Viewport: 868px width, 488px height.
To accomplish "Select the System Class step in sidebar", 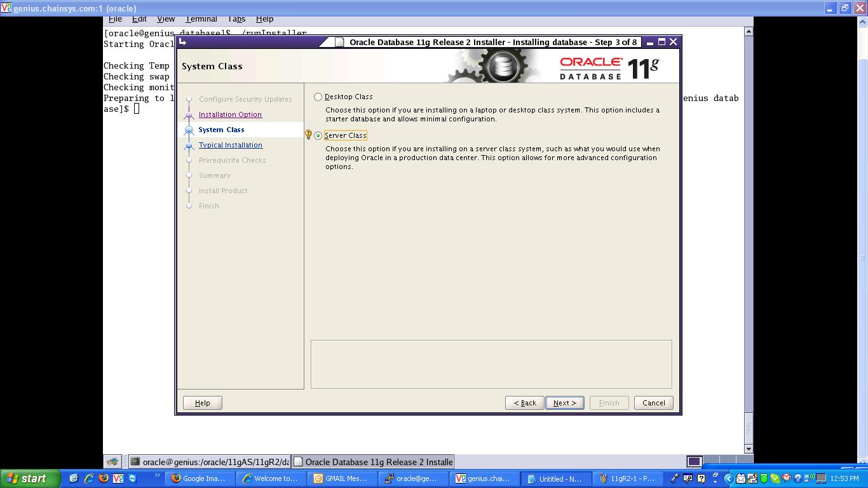I will click(x=221, y=130).
